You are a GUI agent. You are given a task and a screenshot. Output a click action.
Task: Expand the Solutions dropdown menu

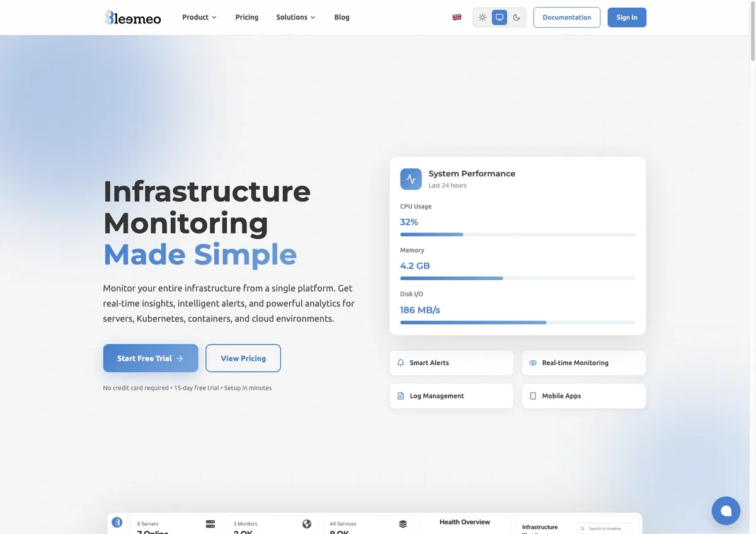pyautogui.click(x=295, y=17)
